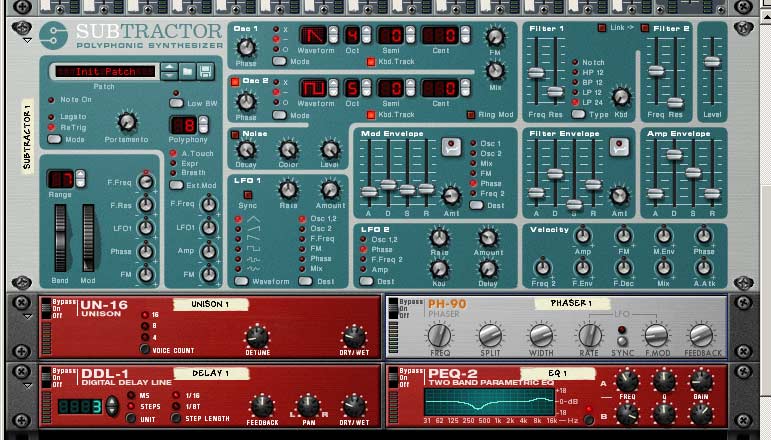Viewport: 771px width, 440px height.
Task: Click the DELAY 1 device label
Action: coord(211,373)
